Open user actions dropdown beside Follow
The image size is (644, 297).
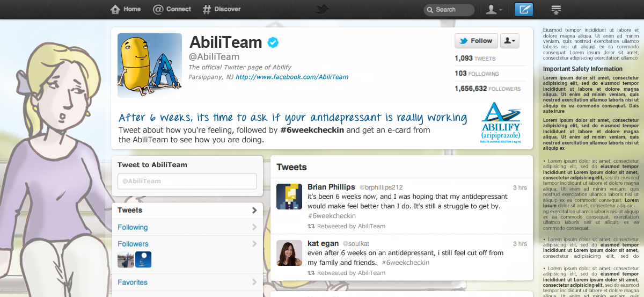pos(509,41)
